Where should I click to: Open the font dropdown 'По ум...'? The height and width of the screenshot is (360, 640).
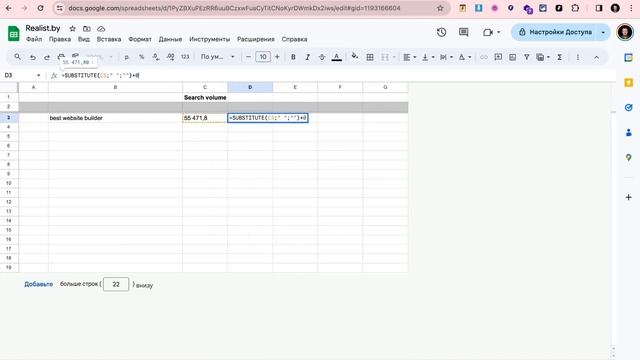[218, 57]
